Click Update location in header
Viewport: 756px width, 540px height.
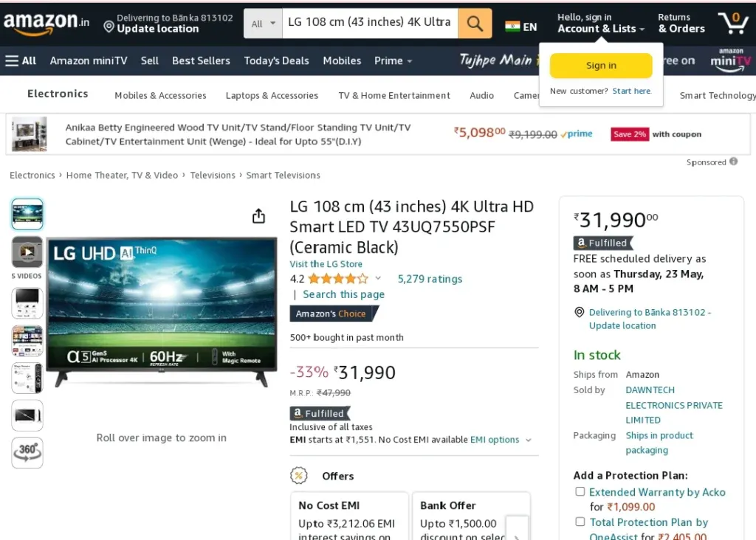click(158, 29)
